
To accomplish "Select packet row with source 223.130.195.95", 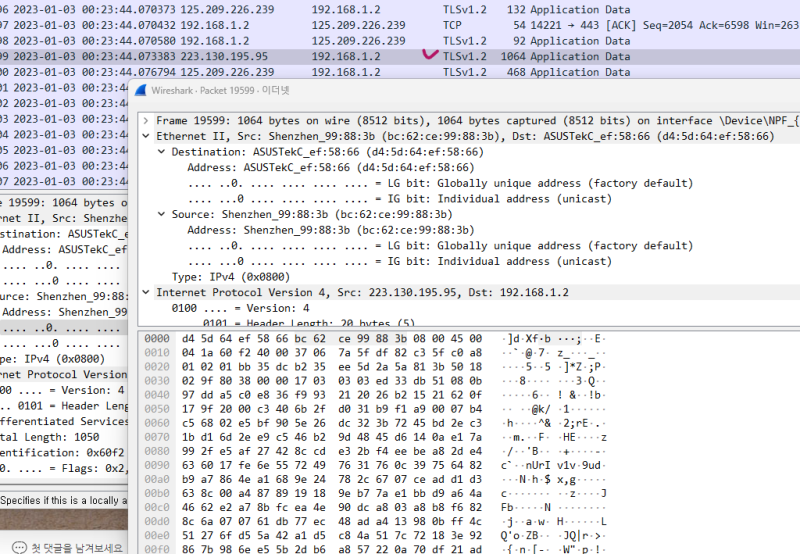I will tap(400, 57).
